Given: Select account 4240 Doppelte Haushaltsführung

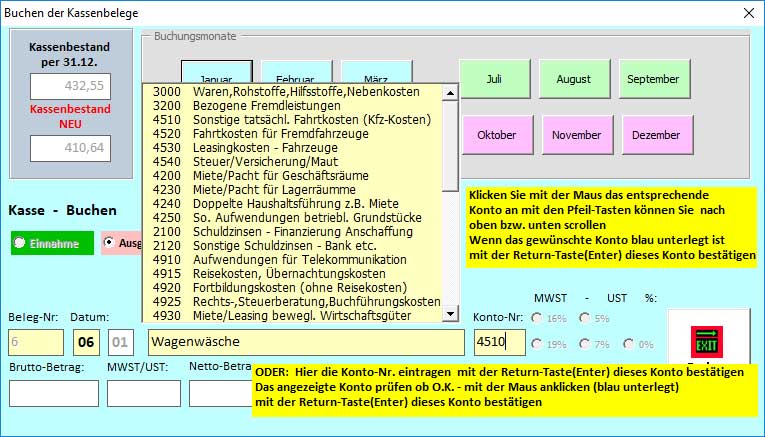Looking at the screenshot, I should [x=293, y=203].
